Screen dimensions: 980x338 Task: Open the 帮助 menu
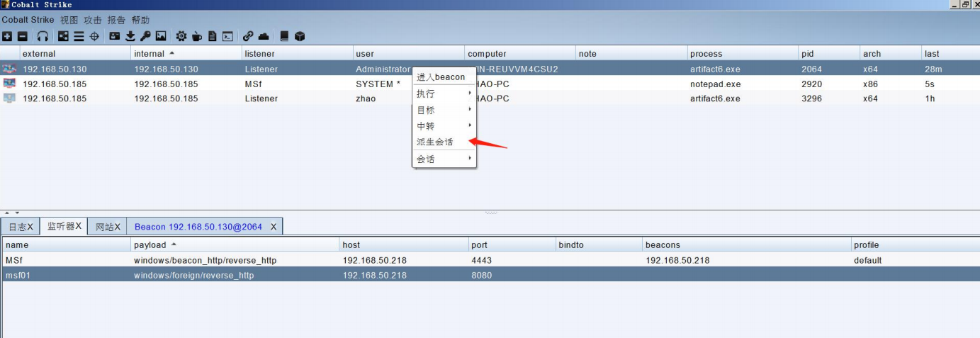[x=140, y=20]
